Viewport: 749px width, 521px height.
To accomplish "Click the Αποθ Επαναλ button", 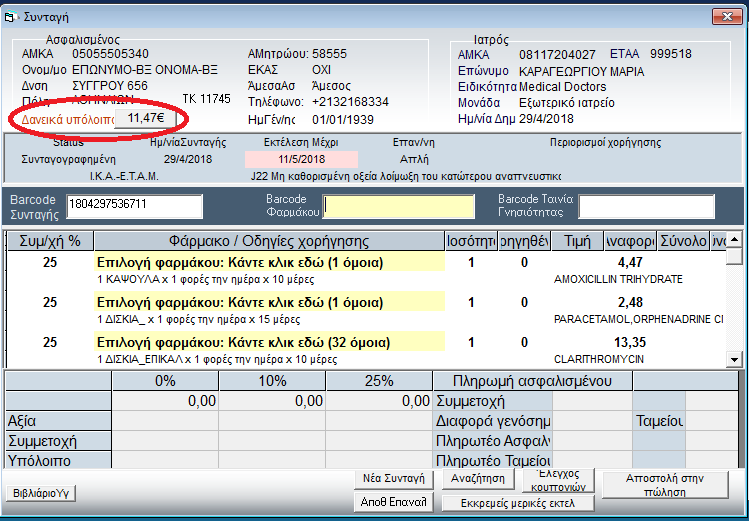I will (394, 502).
